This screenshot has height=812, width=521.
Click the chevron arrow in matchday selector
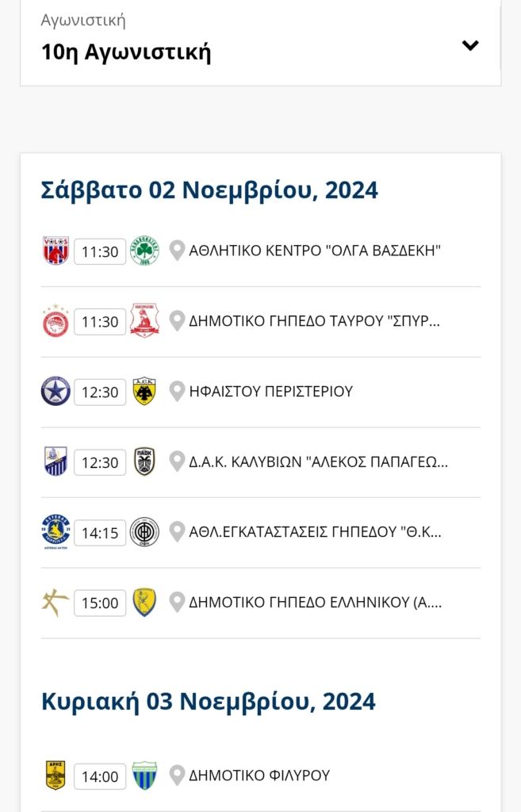pyautogui.click(x=470, y=45)
